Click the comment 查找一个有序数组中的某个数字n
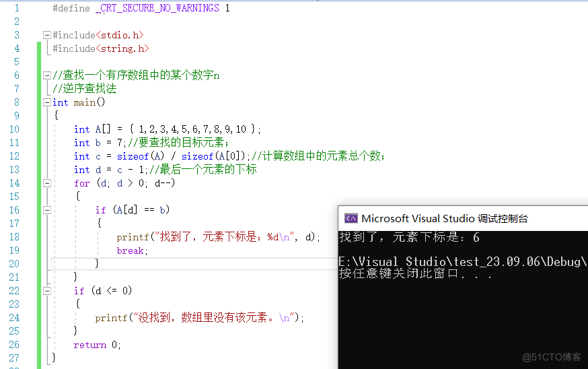This screenshot has width=588, height=369. click(x=136, y=75)
